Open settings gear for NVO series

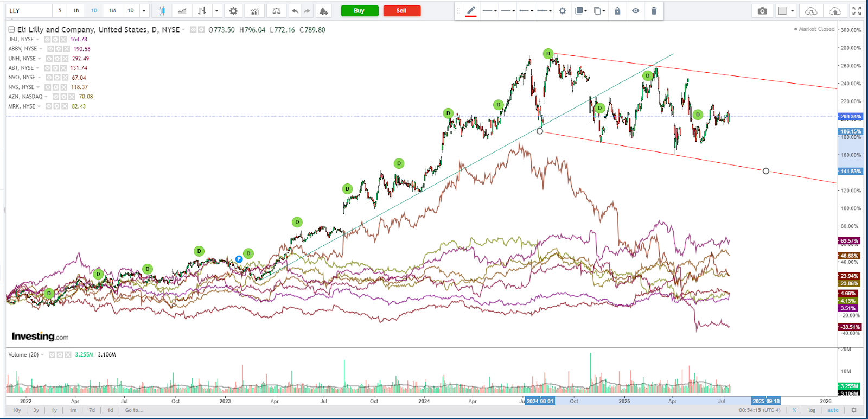57,78
